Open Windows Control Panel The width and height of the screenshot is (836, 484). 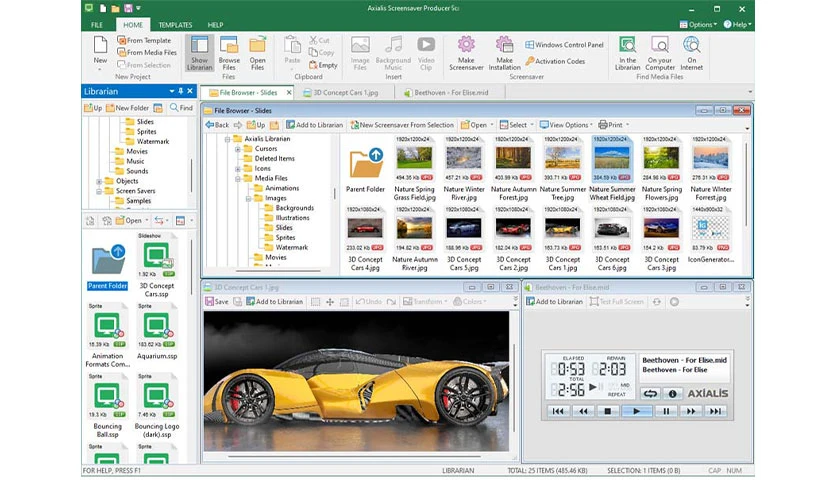pos(564,45)
